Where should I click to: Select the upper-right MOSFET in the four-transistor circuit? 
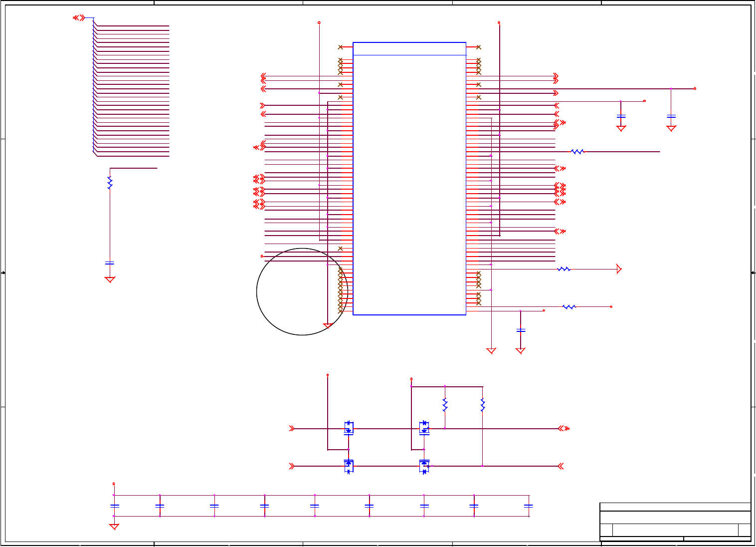click(424, 428)
